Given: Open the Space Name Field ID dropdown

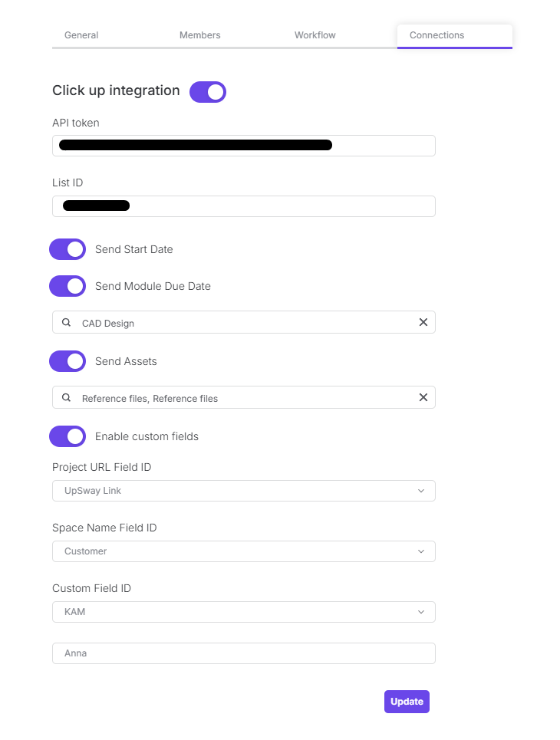Looking at the screenshot, I should 243,551.
